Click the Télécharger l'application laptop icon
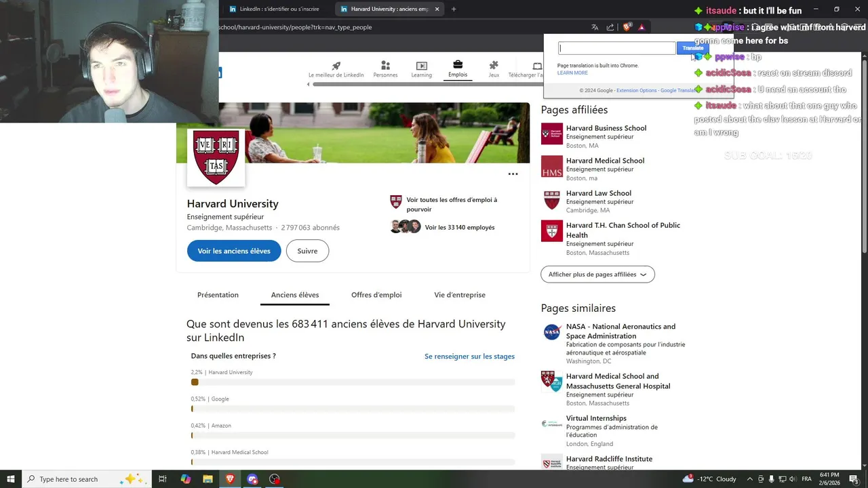The height and width of the screenshot is (488, 868). pos(537,66)
